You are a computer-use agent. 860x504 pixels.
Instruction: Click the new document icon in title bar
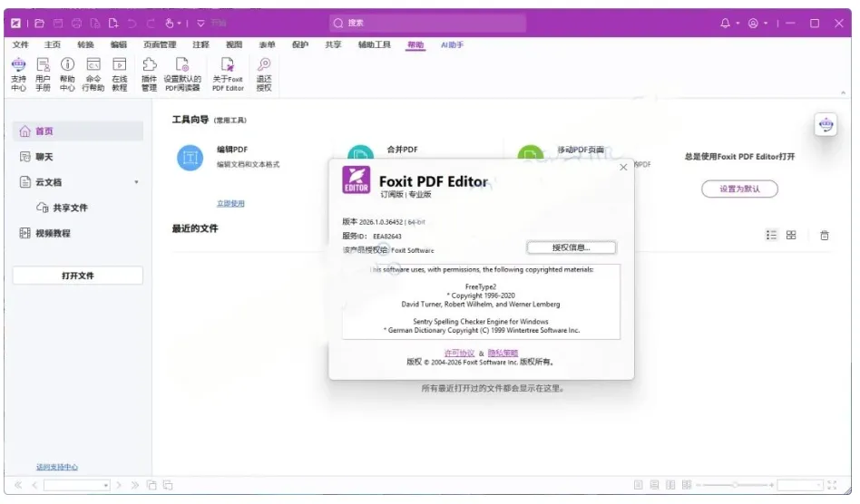[113, 23]
